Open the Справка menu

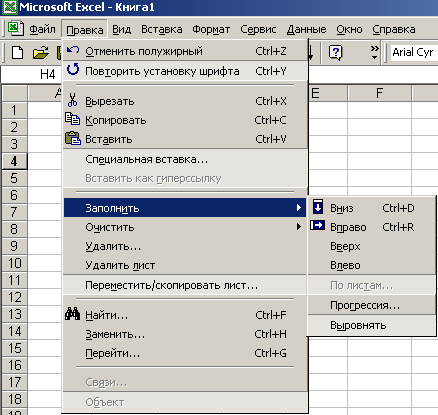pos(394,29)
